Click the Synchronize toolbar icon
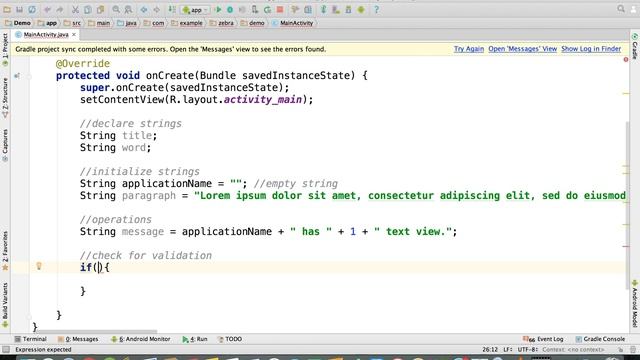This screenshot has height=360, width=640. [32, 9]
